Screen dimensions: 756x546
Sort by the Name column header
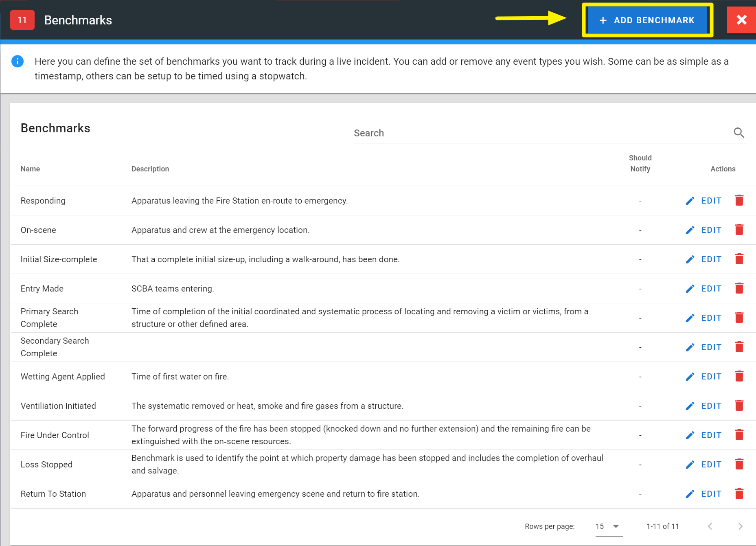click(x=31, y=169)
